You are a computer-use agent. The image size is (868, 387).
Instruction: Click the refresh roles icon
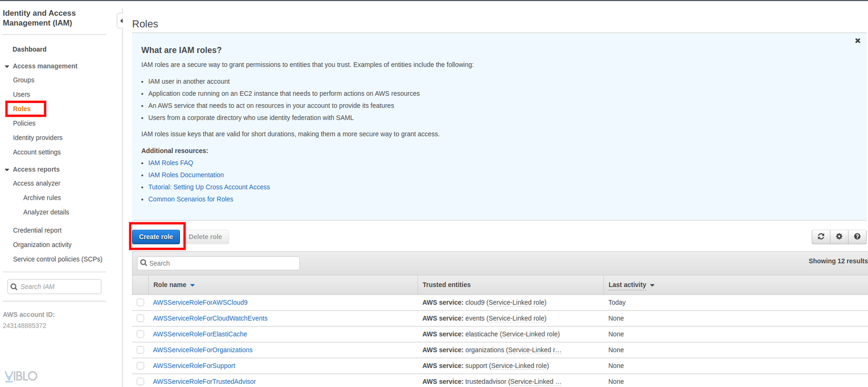click(x=821, y=237)
